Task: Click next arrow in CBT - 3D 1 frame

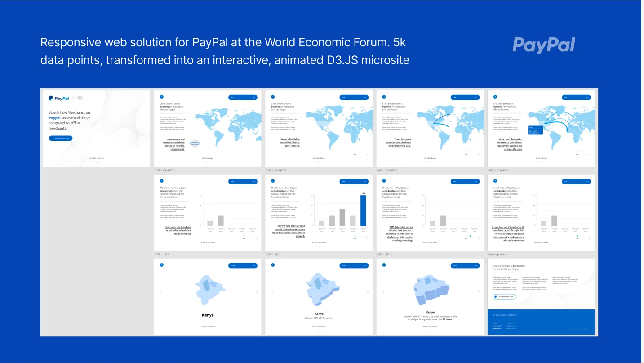Action: (x=257, y=291)
